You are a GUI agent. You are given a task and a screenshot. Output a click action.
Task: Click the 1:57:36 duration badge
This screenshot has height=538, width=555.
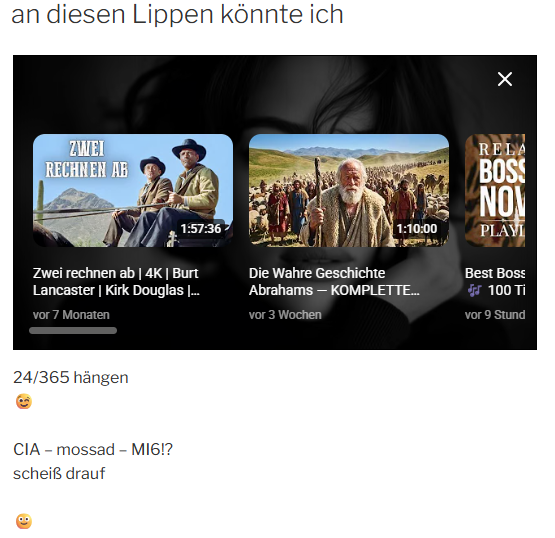pos(201,229)
